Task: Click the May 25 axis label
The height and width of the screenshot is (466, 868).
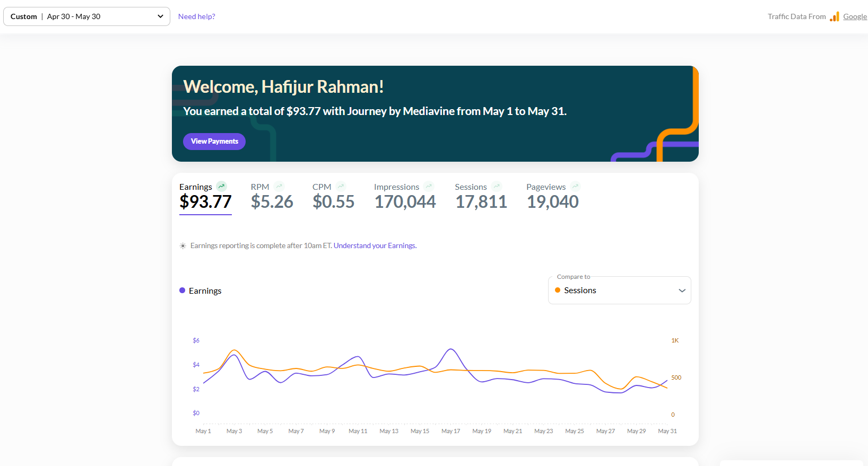Action: point(575,431)
